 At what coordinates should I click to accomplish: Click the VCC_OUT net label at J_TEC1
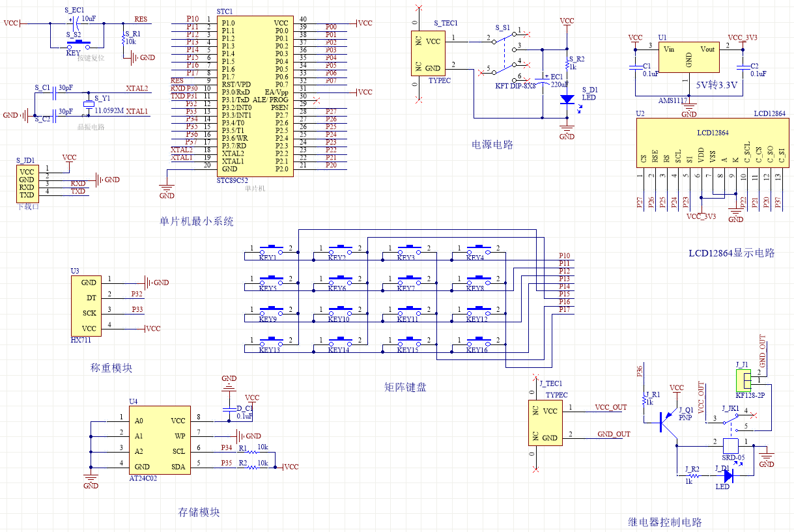click(x=611, y=407)
